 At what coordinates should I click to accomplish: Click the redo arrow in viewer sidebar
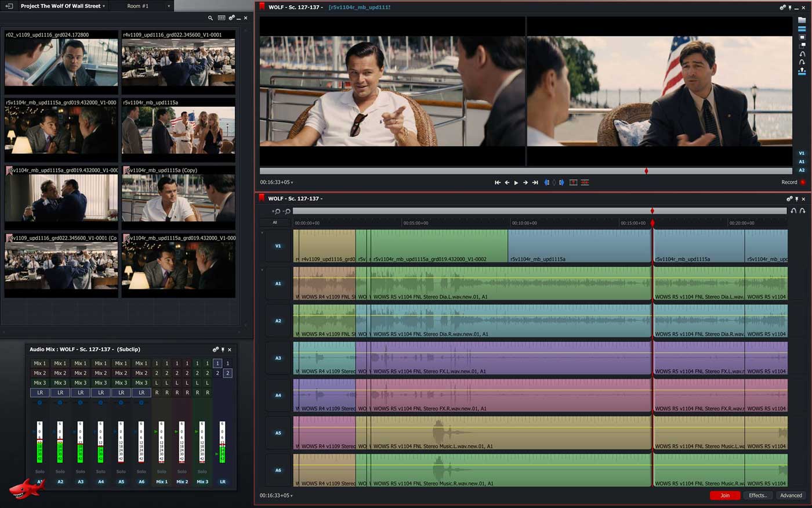click(802, 62)
